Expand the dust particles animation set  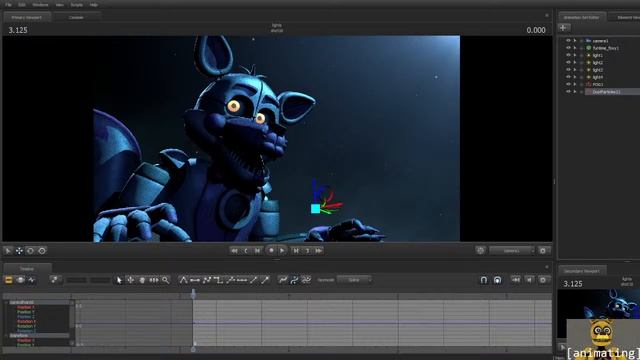click(575, 92)
